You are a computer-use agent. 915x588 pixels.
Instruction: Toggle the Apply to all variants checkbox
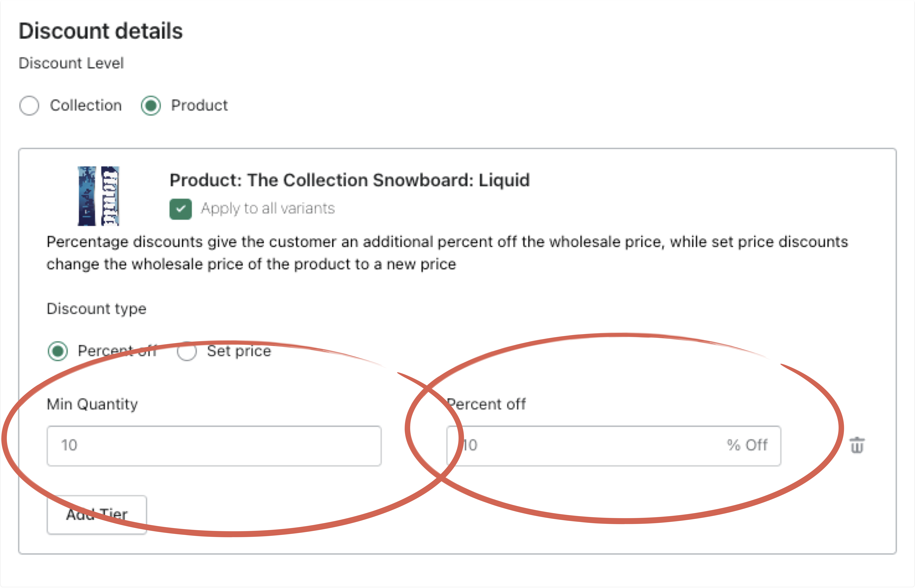(180, 209)
